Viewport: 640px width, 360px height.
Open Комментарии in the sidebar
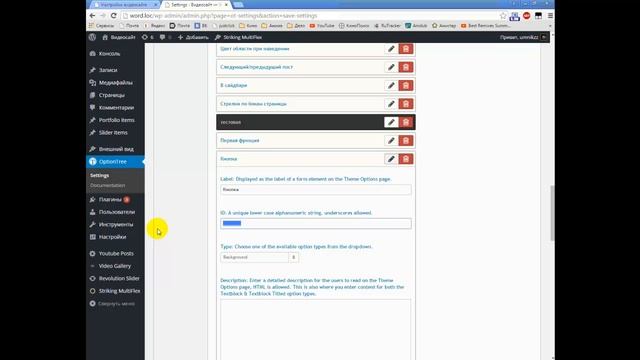point(115,107)
